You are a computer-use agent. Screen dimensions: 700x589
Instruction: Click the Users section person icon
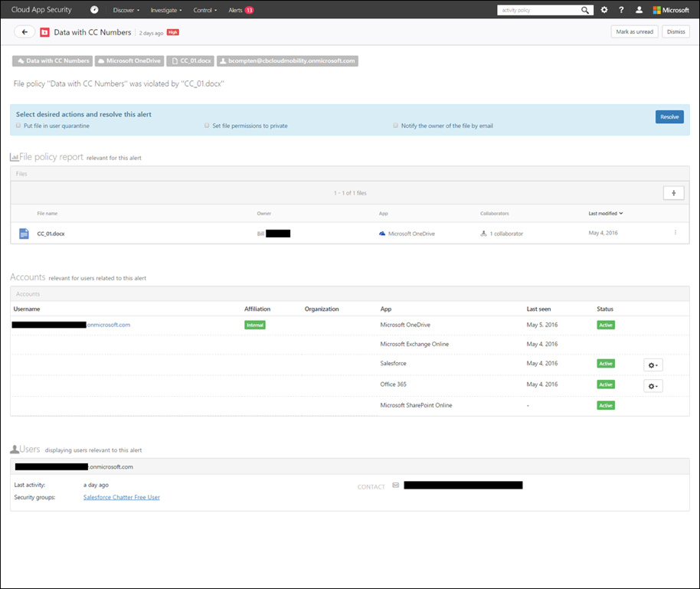point(15,450)
